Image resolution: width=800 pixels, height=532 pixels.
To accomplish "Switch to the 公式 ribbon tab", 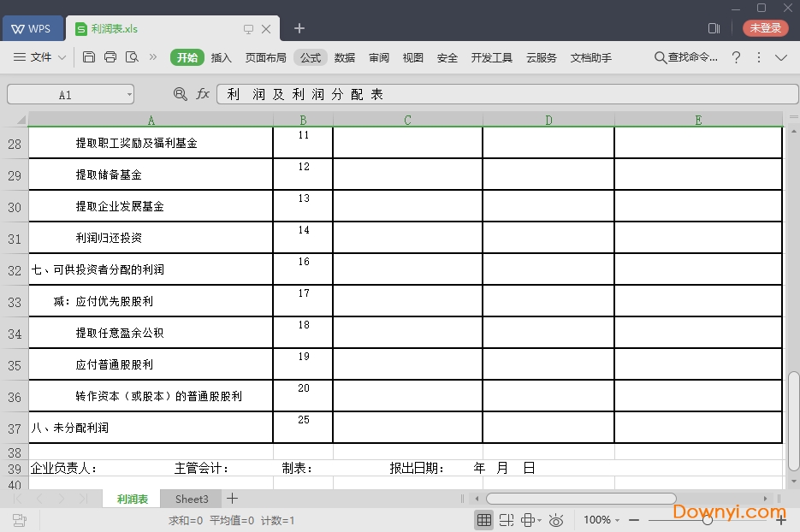I will click(310, 57).
